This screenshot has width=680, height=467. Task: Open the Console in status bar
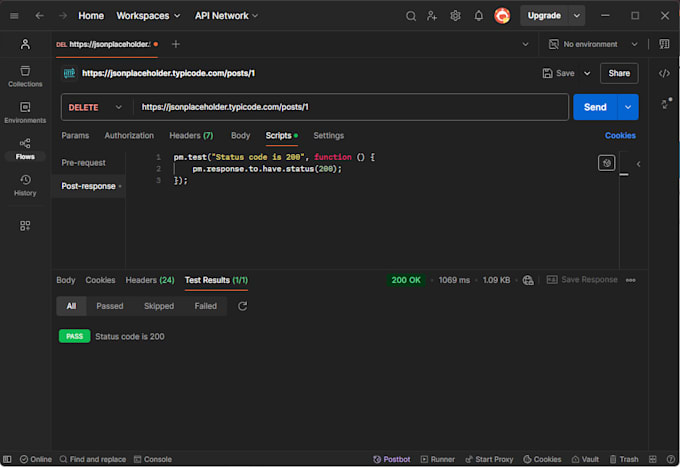pos(153,459)
